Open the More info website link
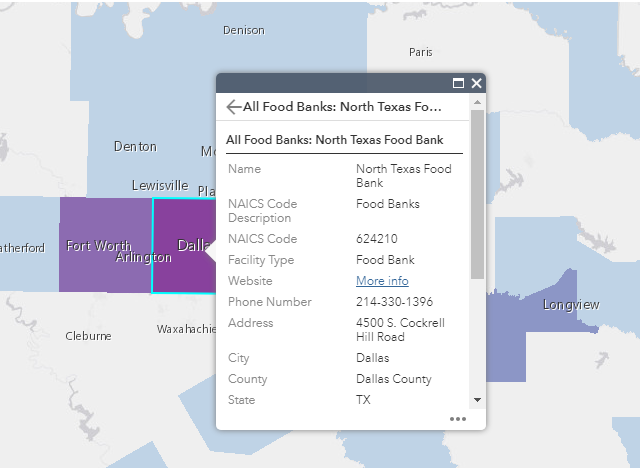 pyautogui.click(x=382, y=281)
